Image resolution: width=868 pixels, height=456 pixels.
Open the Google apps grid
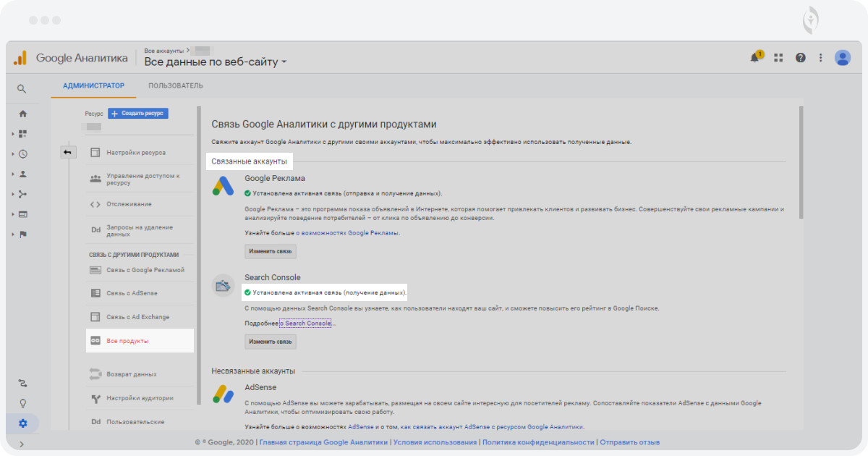tap(778, 58)
